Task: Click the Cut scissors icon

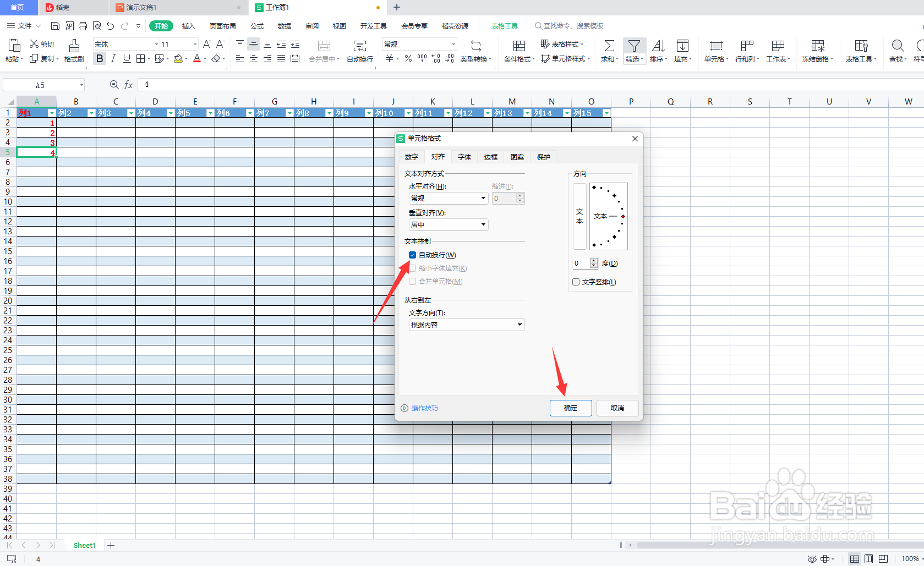Action: click(x=34, y=44)
